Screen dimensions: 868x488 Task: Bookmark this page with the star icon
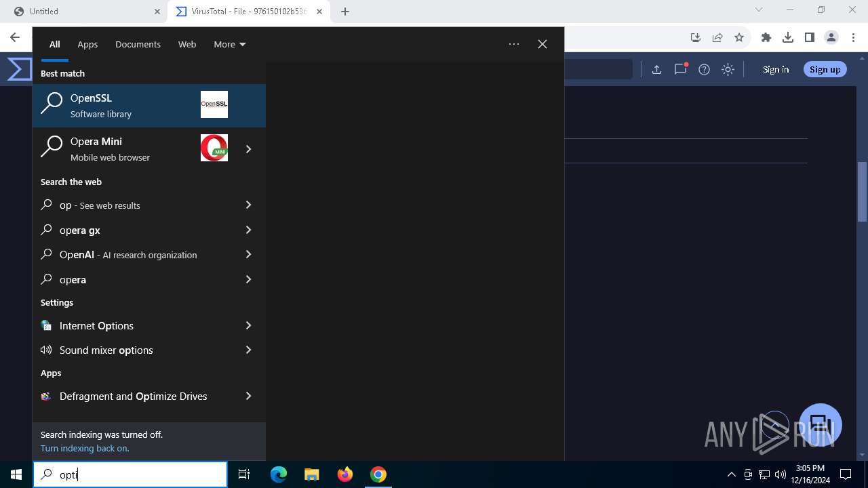coord(739,37)
